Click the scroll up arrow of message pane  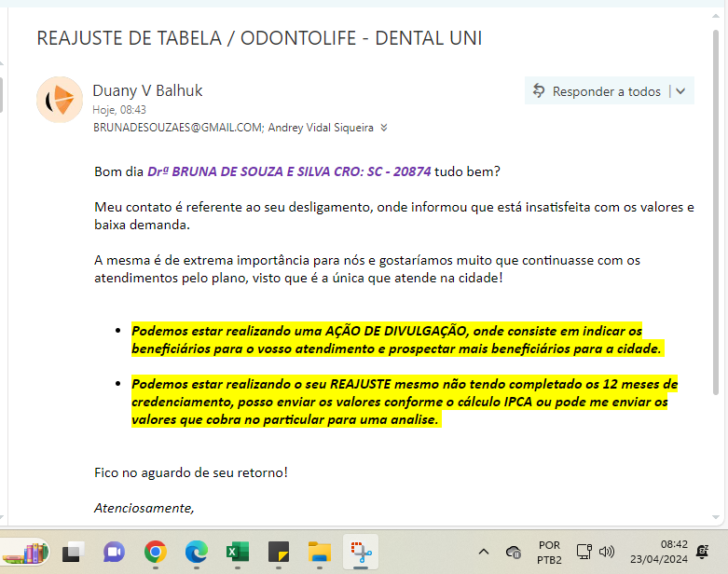coord(716,16)
